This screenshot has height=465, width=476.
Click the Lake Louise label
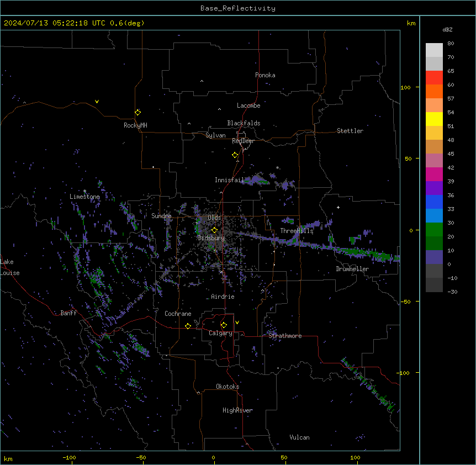point(10,267)
